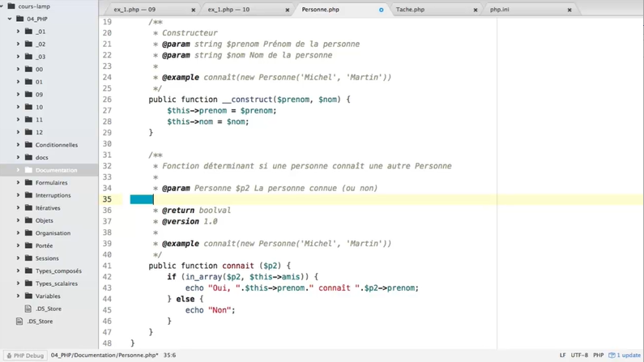Screen dimensions: 644x362
Task: Click line number 41 in the gutter
Action: [107, 266]
